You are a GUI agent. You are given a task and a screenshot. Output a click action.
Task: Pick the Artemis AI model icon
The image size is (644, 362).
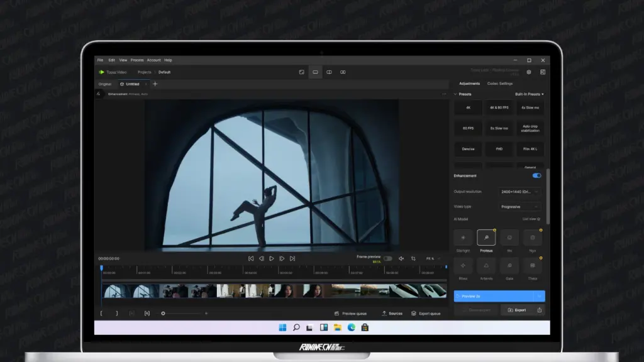click(x=486, y=266)
